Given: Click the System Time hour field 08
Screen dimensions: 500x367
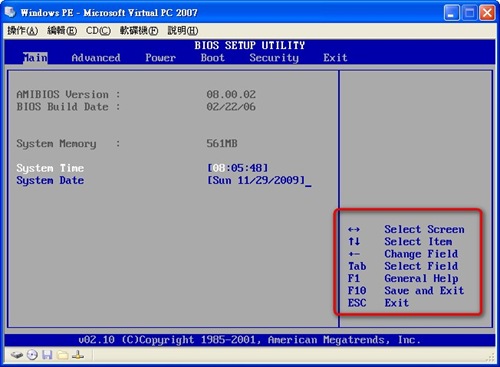Looking at the screenshot, I should (219, 168).
